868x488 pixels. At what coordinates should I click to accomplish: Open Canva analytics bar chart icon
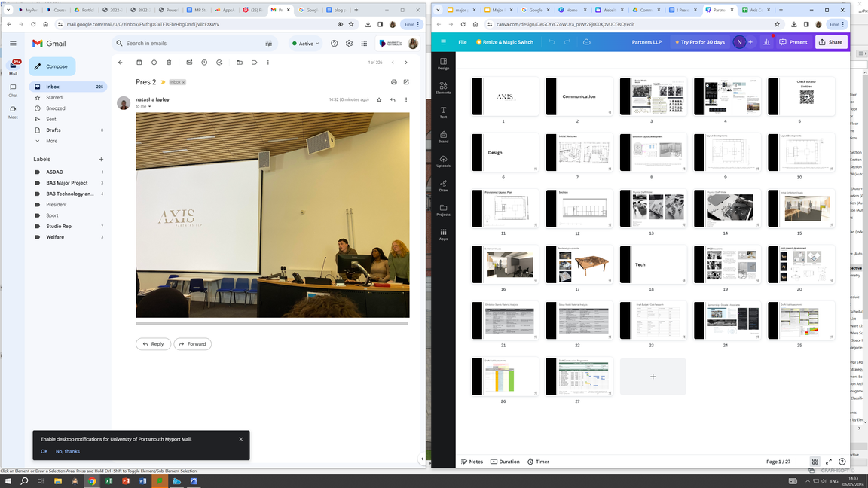point(766,42)
